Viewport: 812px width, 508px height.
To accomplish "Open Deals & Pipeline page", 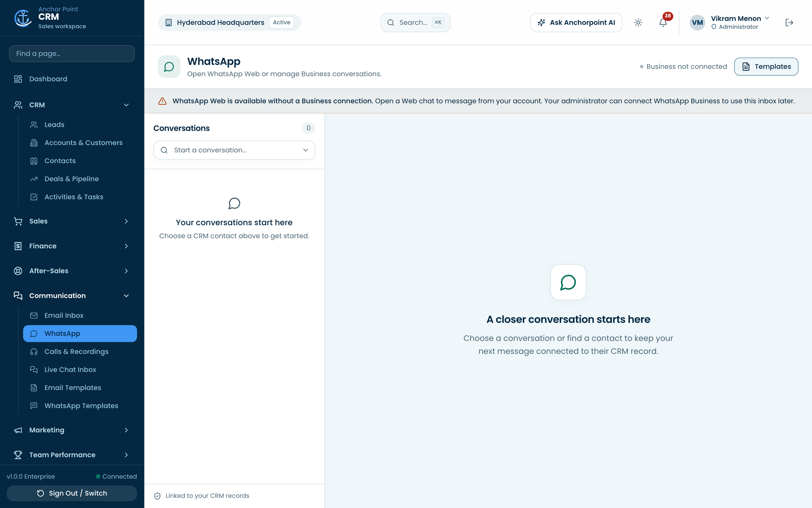I will [80, 179].
